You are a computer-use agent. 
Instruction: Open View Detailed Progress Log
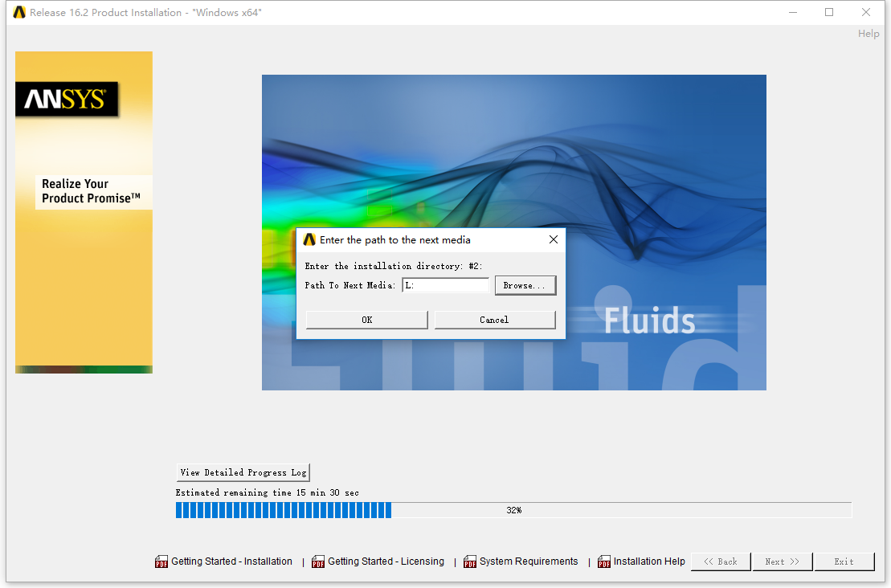[x=243, y=472]
